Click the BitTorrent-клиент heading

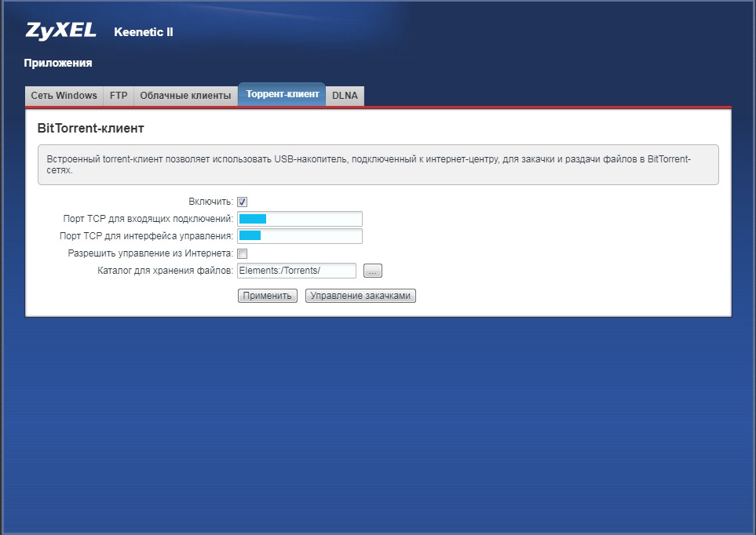90,128
